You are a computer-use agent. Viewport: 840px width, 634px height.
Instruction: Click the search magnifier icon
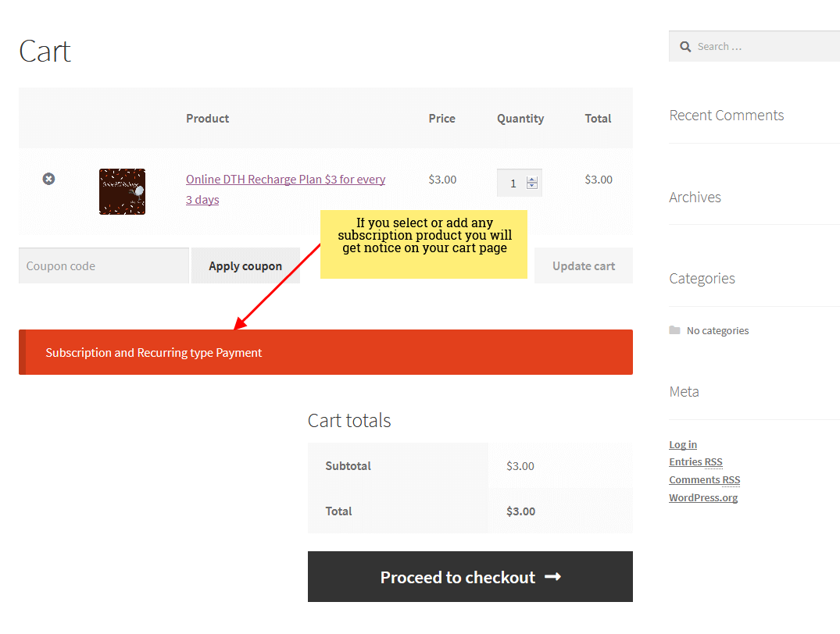(x=685, y=47)
